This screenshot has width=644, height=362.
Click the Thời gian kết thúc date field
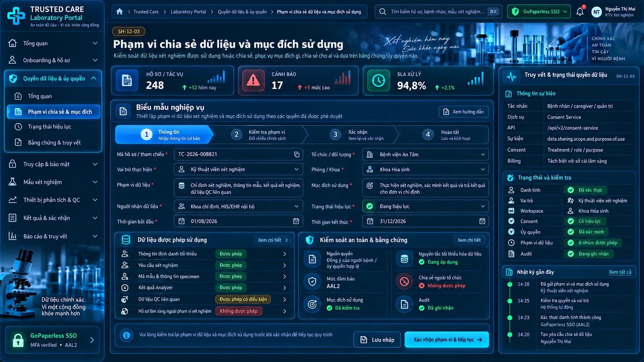425,221
